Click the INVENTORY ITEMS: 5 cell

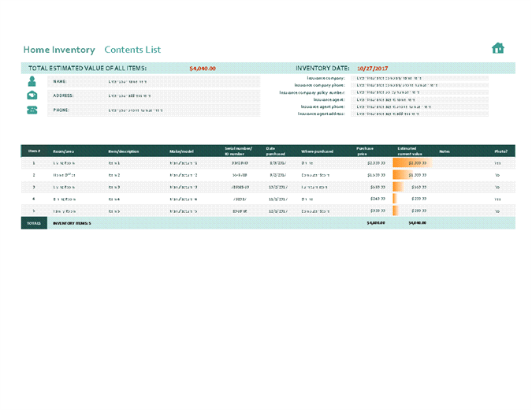click(72, 223)
